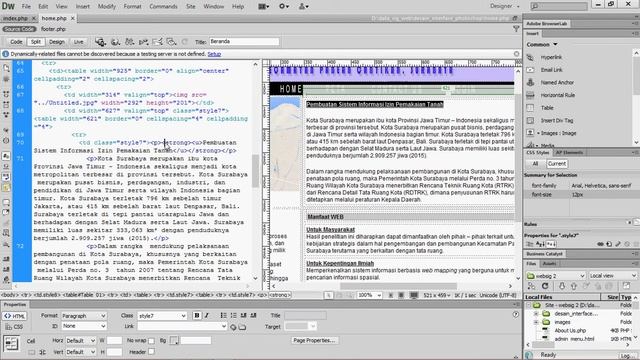
Task: Click the Browse for File folder icon
Action: click(242, 327)
